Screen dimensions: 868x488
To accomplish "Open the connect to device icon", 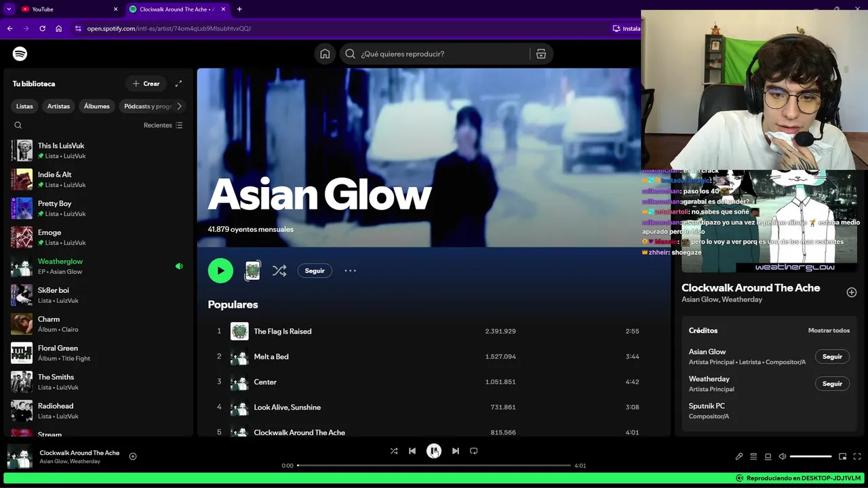I will pos(768,457).
